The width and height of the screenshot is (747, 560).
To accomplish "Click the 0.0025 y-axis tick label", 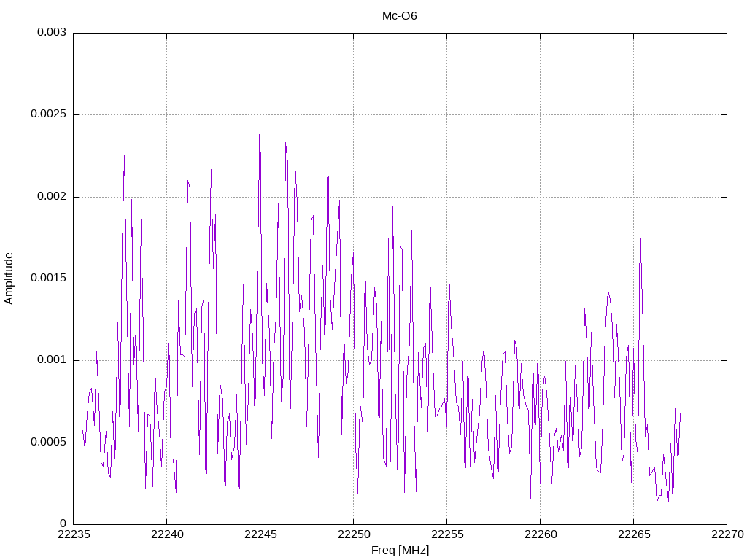I will pos(49,114).
